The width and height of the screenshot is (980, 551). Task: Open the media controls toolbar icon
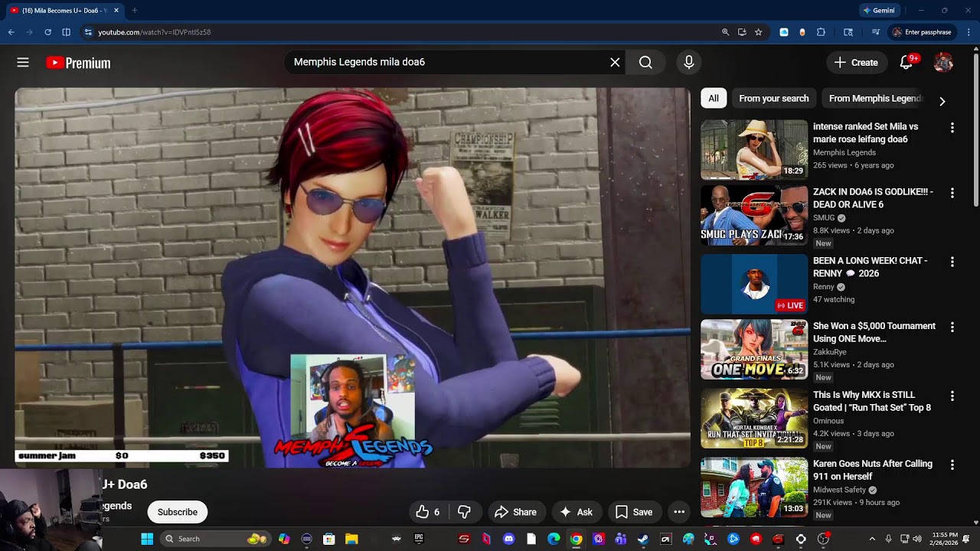[875, 32]
